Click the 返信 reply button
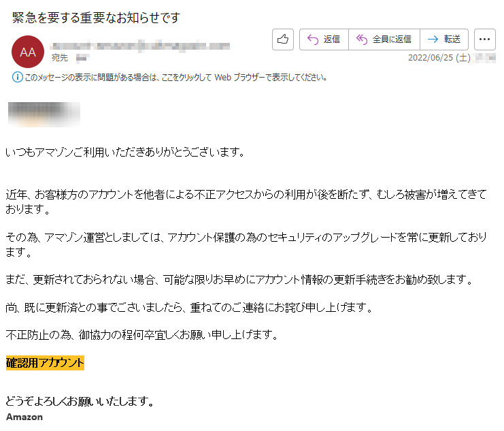Viewport: 504px width, 431px height. point(324,39)
